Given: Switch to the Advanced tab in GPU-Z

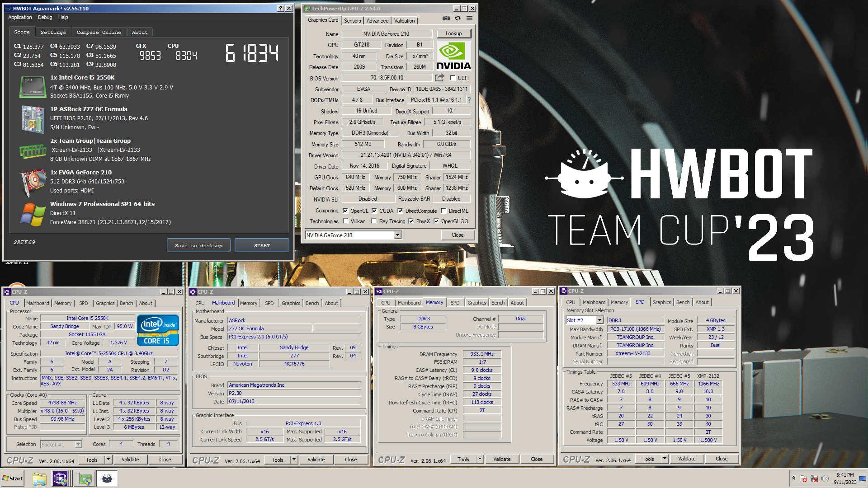Looking at the screenshot, I should click(x=377, y=20).
